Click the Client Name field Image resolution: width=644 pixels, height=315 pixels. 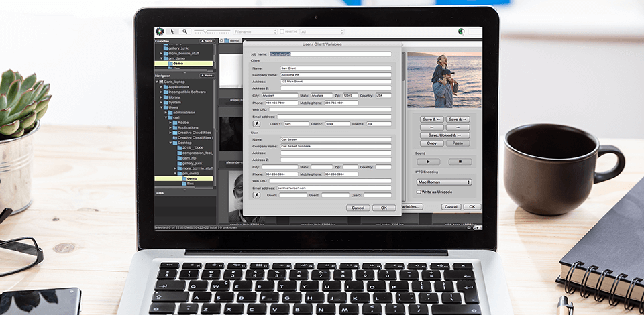336,68
